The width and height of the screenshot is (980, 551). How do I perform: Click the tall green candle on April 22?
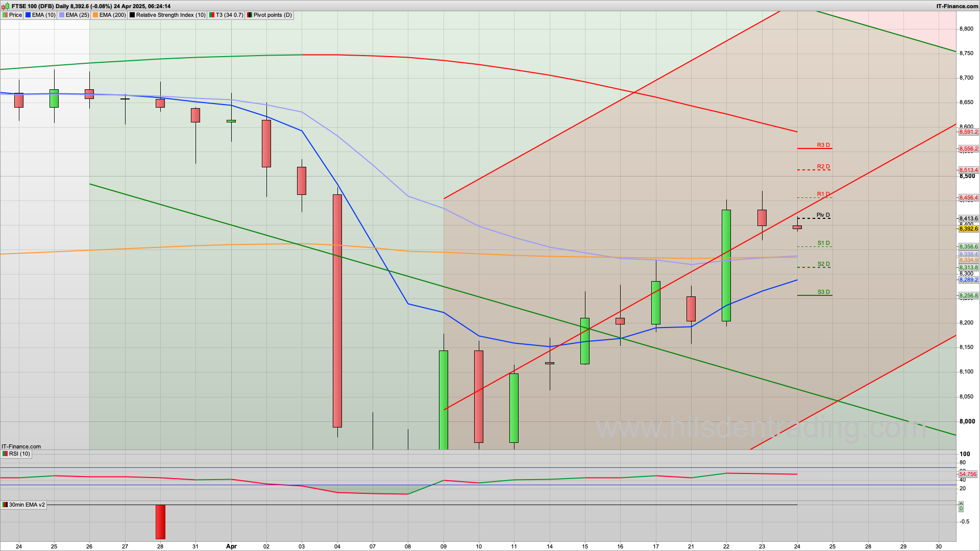[x=726, y=265]
